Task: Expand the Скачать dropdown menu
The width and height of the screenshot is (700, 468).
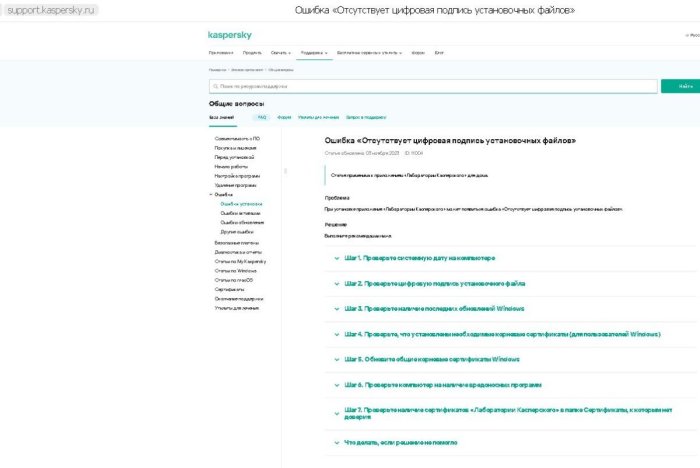Action: click(280, 53)
